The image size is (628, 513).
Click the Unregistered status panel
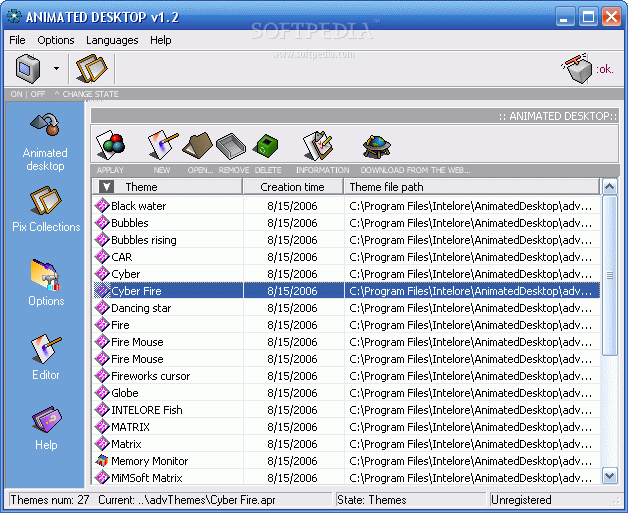coord(554,500)
